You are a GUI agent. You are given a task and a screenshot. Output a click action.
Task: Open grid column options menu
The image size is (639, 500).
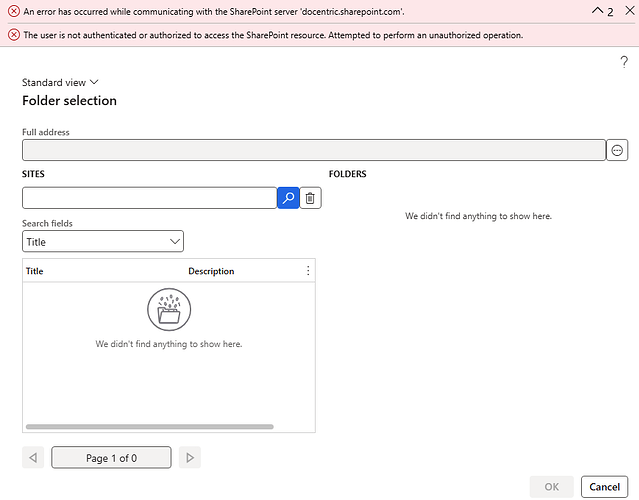[308, 271]
